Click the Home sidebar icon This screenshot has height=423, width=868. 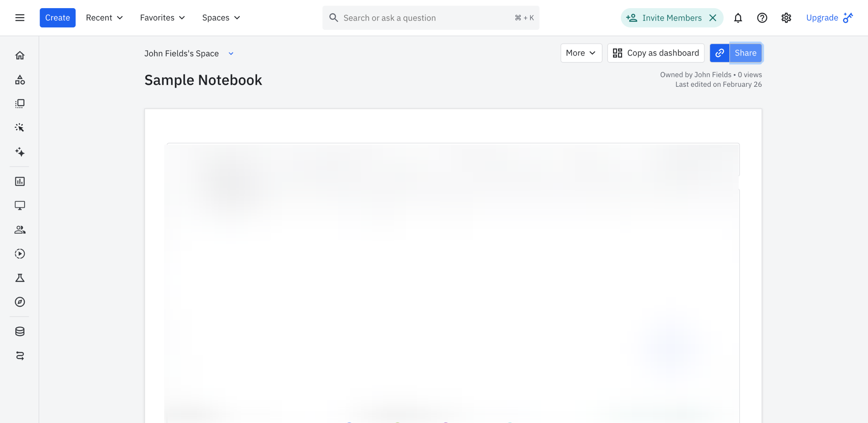pos(20,55)
